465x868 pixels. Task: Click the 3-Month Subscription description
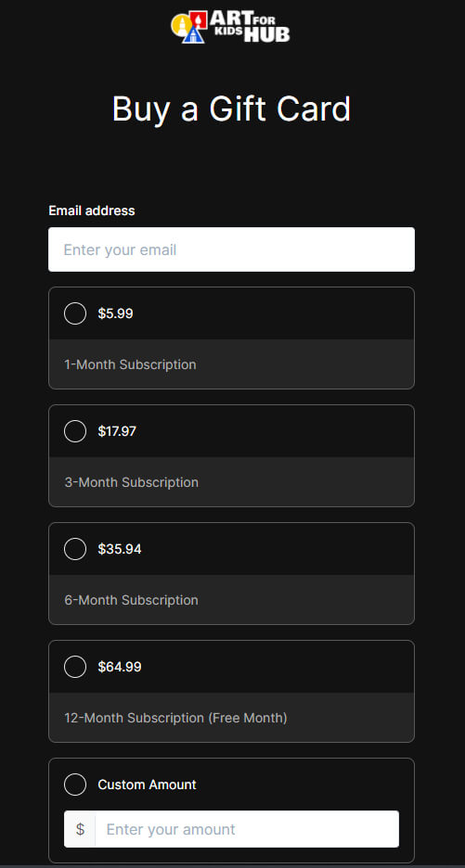pos(132,482)
